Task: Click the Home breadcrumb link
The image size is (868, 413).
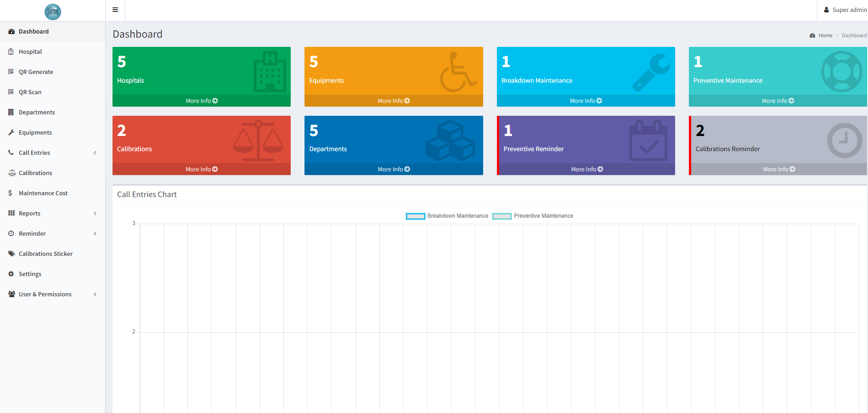Action: click(825, 35)
